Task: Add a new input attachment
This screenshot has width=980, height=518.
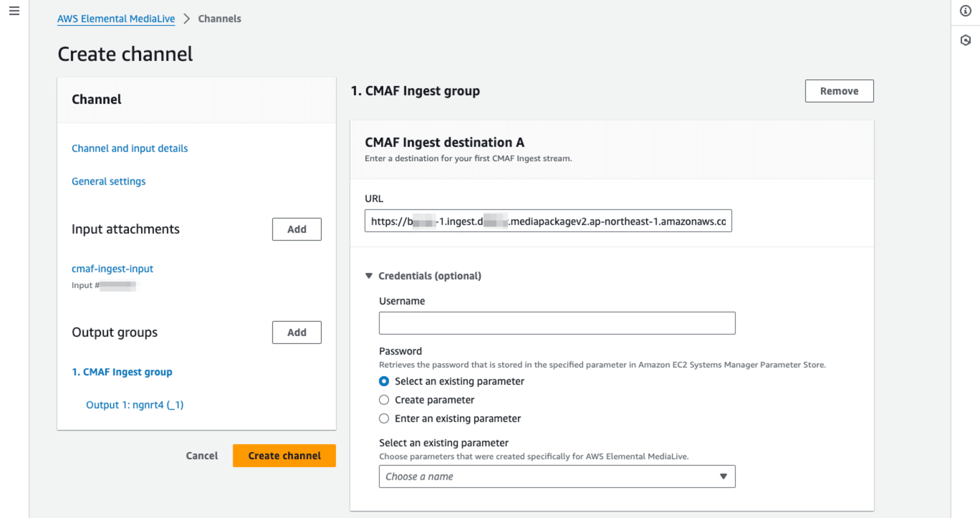Action: [x=297, y=229]
